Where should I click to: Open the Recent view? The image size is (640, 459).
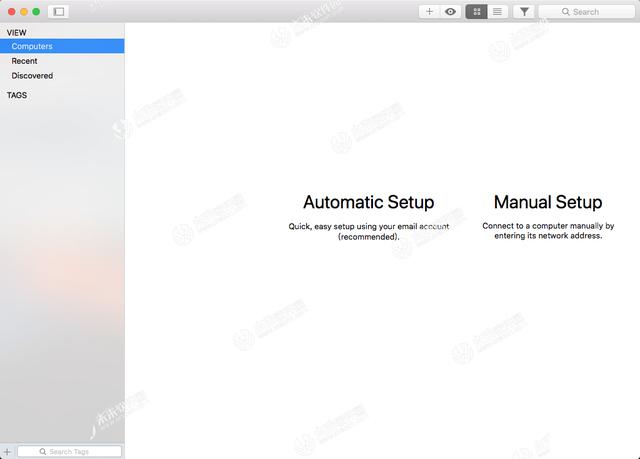click(25, 61)
